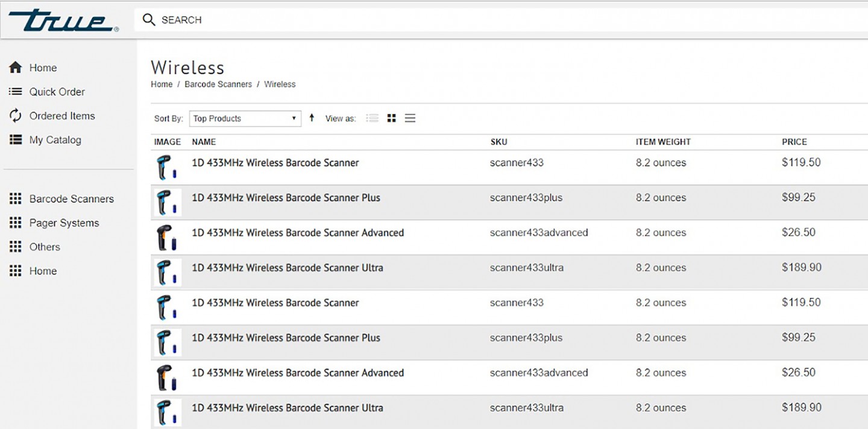Select the My Catalog sidebar entry
Screen dimensions: 868x429
tap(55, 139)
